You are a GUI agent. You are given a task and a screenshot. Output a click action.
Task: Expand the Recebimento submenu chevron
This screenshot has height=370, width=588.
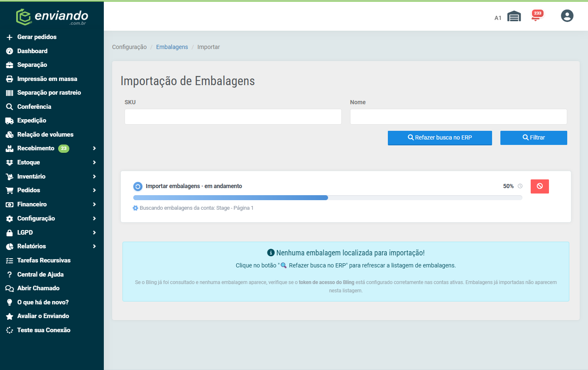click(94, 148)
